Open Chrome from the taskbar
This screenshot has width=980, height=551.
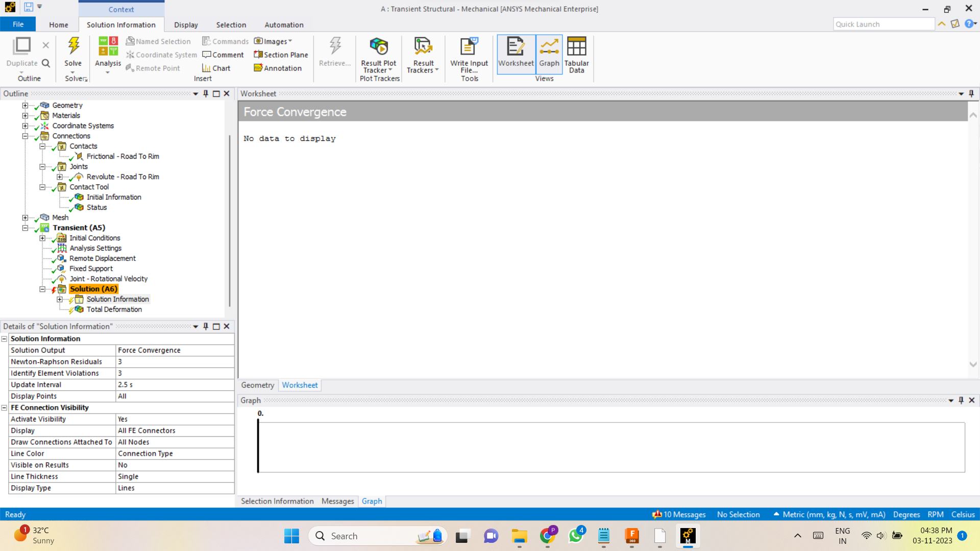[x=548, y=536]
